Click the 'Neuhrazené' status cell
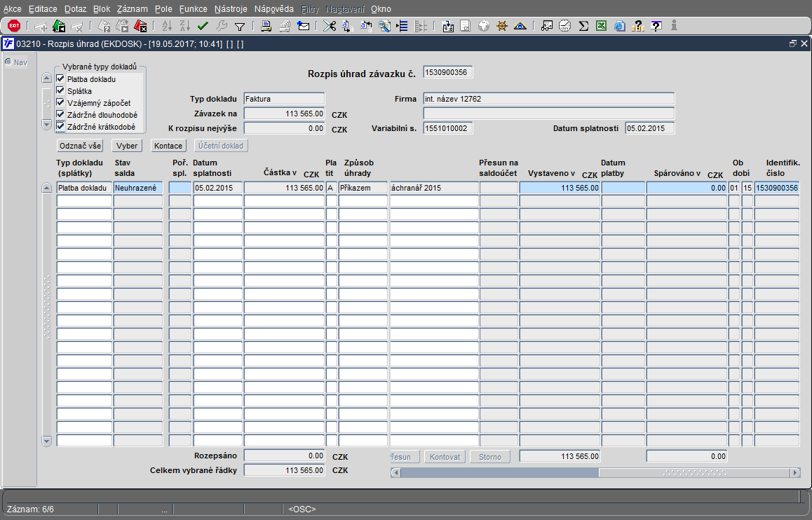The width and height of the screenshot is (812, 520). pos(138,188)
